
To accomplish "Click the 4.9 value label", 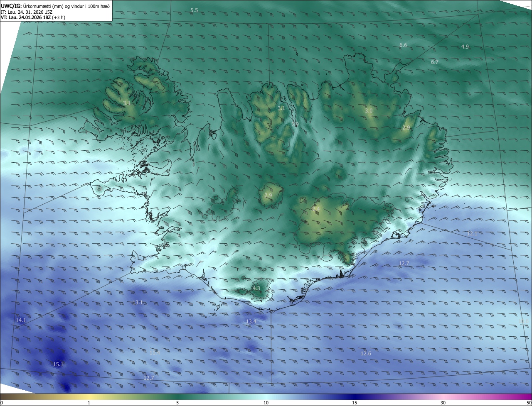I will click(465, 46).
